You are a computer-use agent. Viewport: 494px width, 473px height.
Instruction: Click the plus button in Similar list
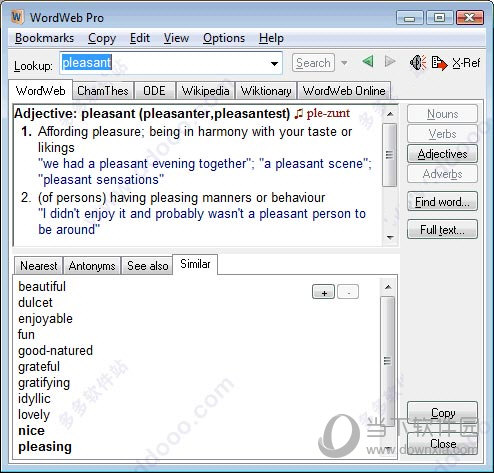pos(323,292)
